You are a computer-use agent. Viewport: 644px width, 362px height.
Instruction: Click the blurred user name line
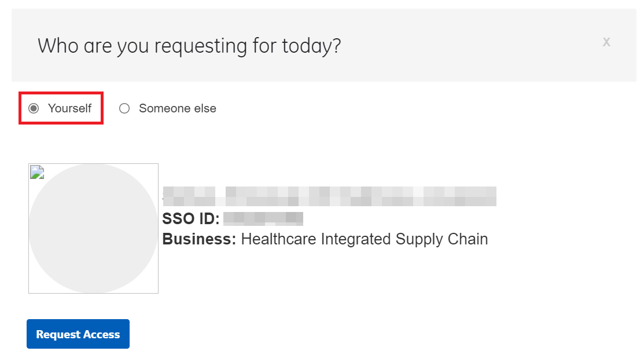pos(330,196)
